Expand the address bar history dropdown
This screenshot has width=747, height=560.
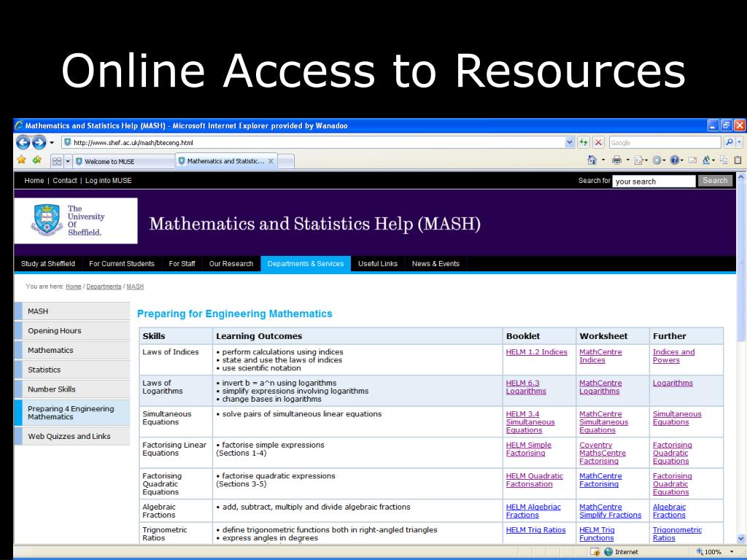pyautogui.click(x=570, y=142)
